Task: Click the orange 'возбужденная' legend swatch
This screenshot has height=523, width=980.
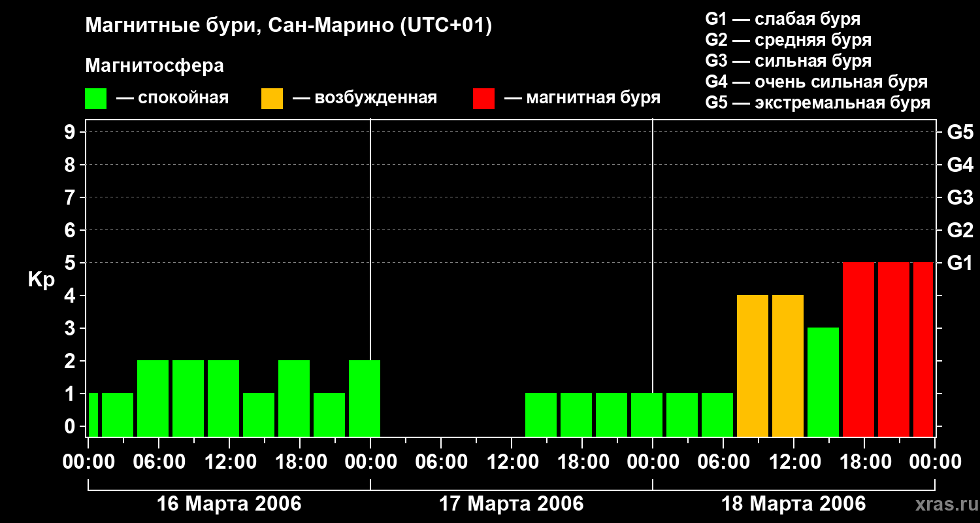Action: [272, 99]
